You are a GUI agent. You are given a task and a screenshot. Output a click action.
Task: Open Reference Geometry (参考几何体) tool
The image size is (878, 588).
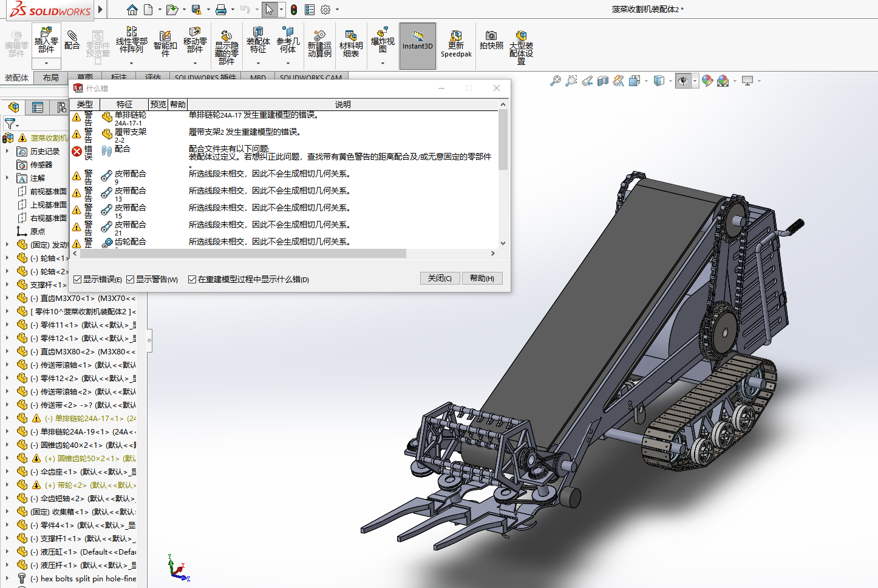click(x=288, y=40)
